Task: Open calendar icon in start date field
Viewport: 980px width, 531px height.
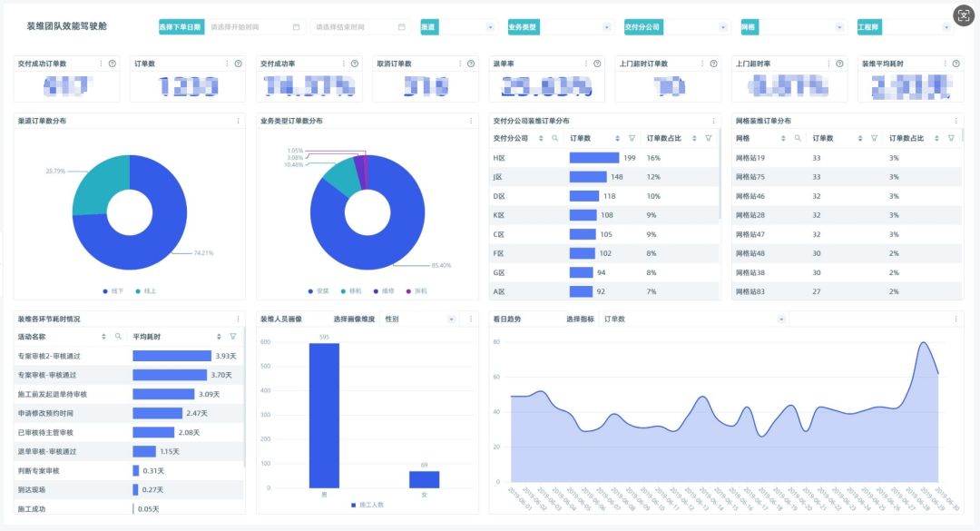Action: (296, 27)
